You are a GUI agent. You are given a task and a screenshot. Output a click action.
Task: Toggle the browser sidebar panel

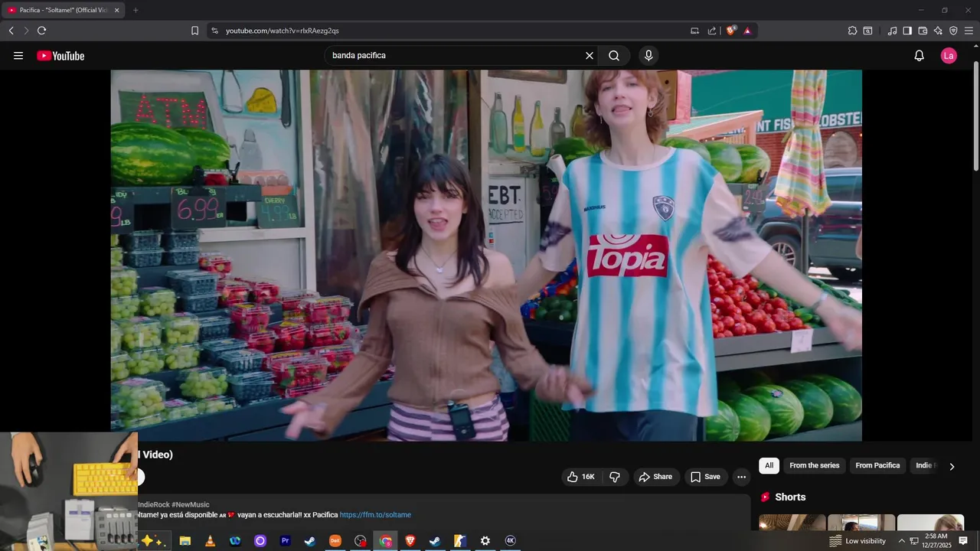point(907,31)
